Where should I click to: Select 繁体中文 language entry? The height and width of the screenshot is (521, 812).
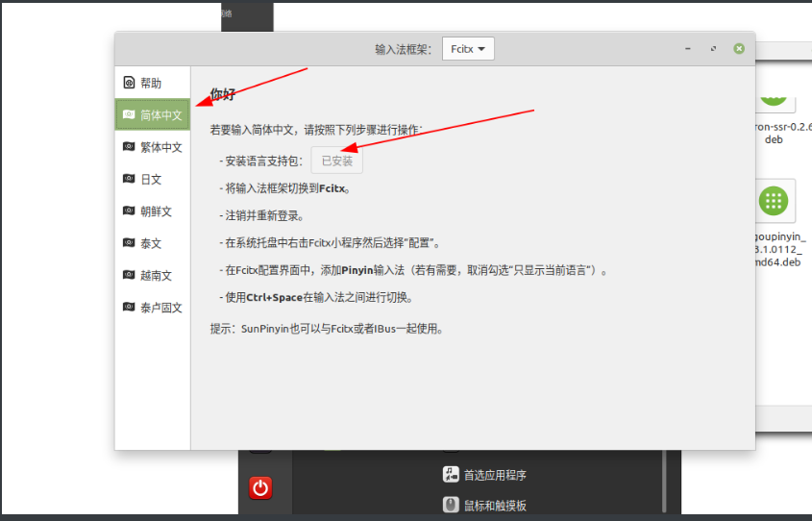[x=152, y=147]
